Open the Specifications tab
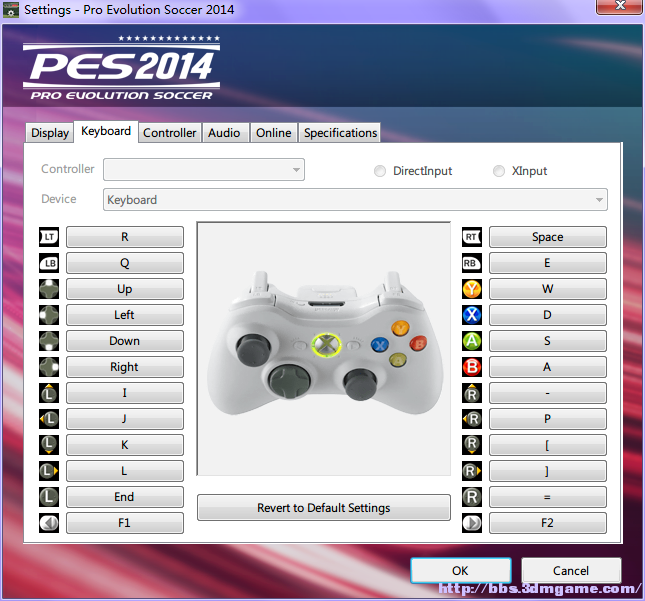 click(x=340, y=133)
